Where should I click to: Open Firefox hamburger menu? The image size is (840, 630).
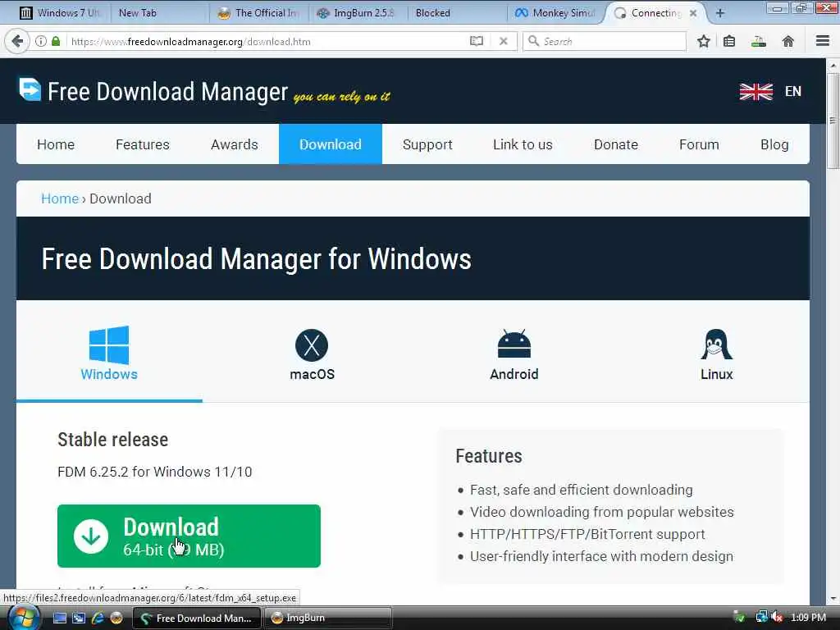click(823, 41)
